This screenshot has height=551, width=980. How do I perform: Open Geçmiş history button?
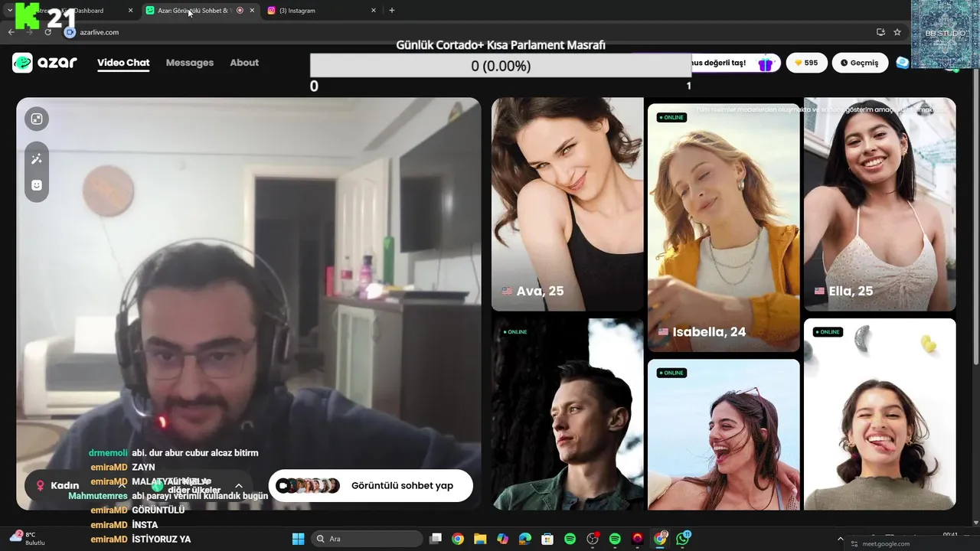tap(860, 63)
